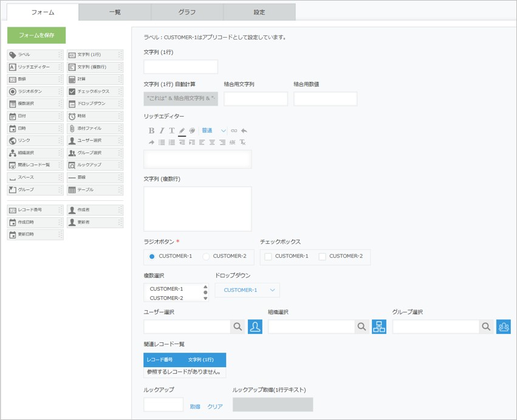Click the insert link icon in the rich editor
Screen dimensions: 517x420
tap(234, 130)
